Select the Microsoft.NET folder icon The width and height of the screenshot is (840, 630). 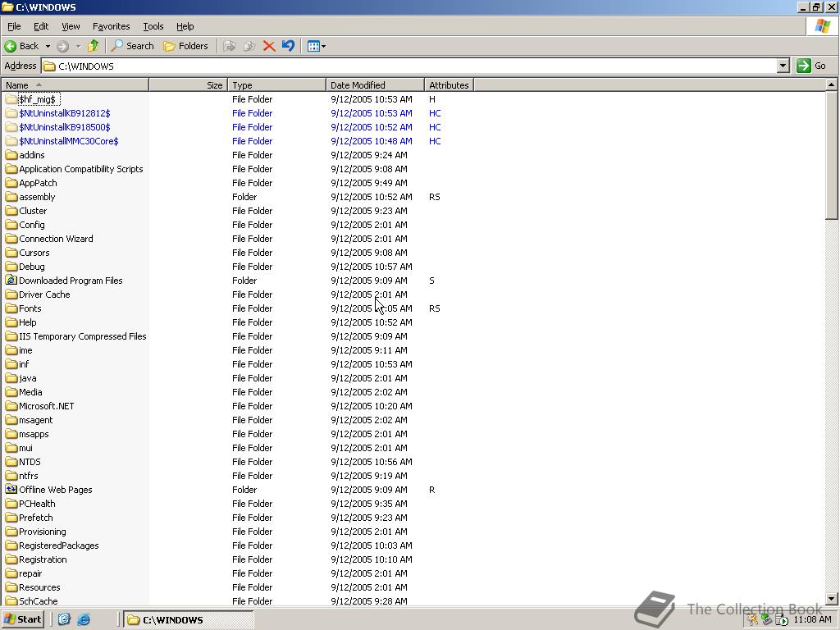click(x=11, y=405)
